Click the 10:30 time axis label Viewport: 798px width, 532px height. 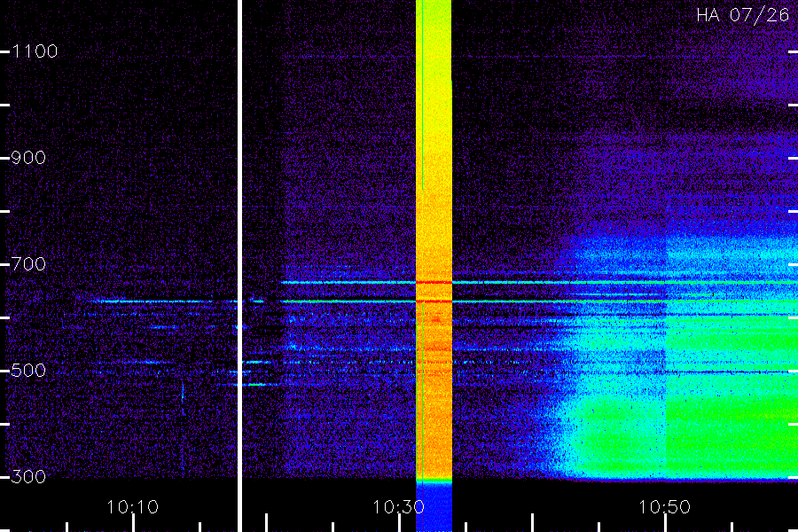[398, 507]
